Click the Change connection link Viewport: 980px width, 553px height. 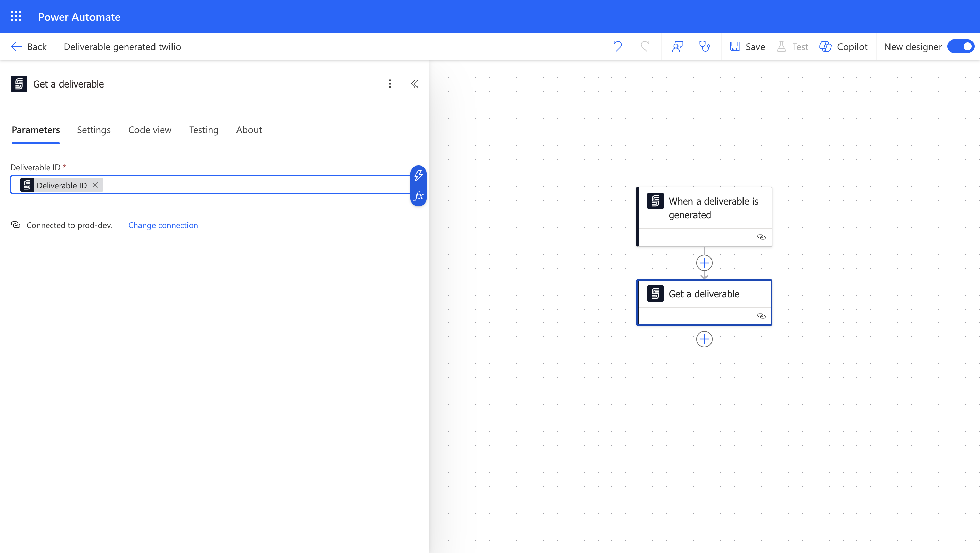pos(163,225)
